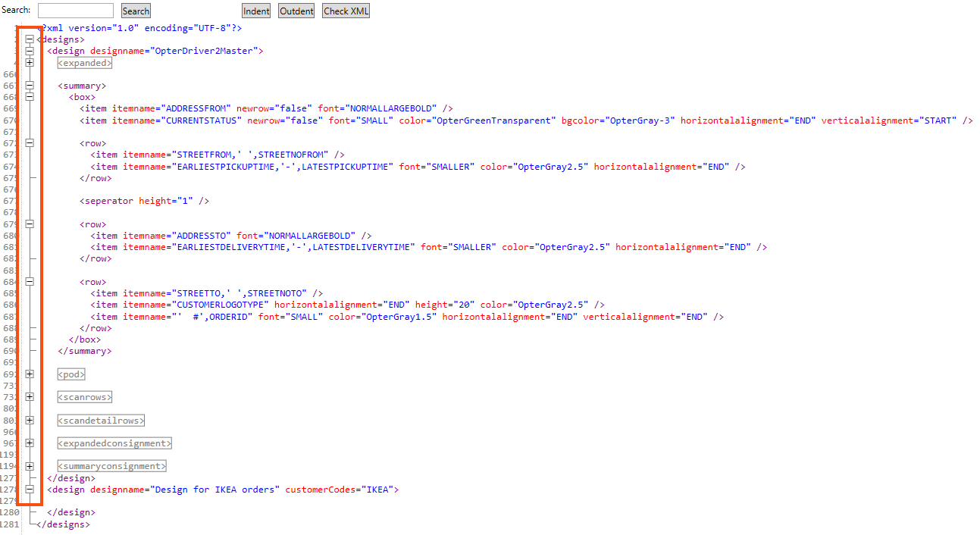Expand the folded summaryconsignment section

point(30,466)
